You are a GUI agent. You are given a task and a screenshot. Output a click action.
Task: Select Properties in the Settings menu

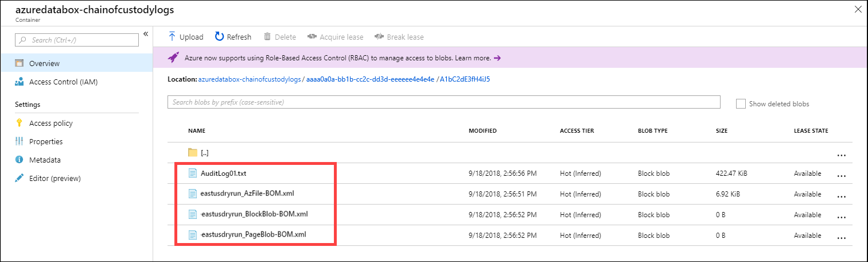[x=46, y=141]
